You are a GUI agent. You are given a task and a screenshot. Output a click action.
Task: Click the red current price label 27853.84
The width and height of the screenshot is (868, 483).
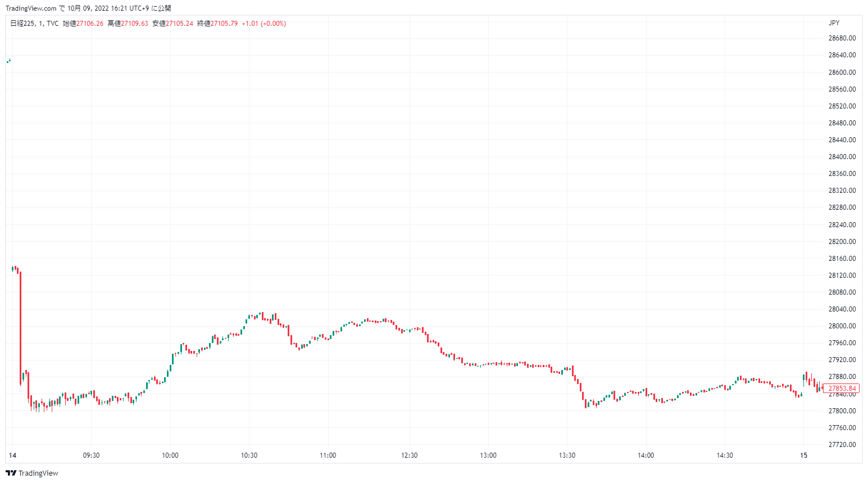click(x=842, y=389)
